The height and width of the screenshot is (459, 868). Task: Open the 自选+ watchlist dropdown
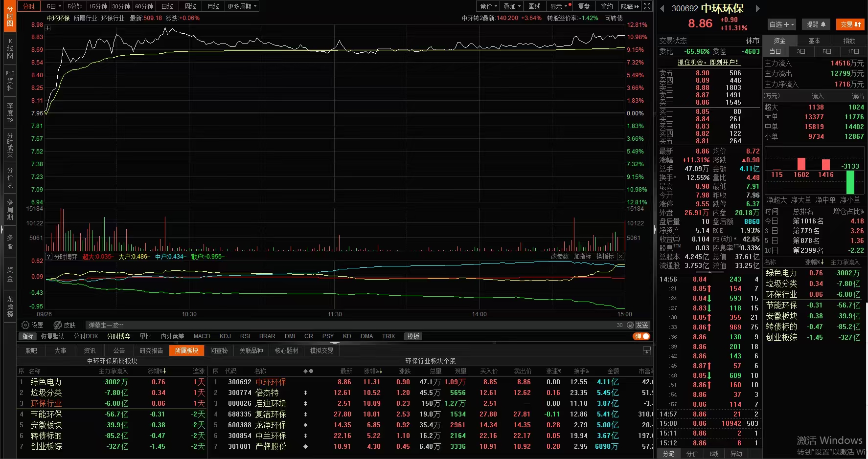click(x=782, y=24)
